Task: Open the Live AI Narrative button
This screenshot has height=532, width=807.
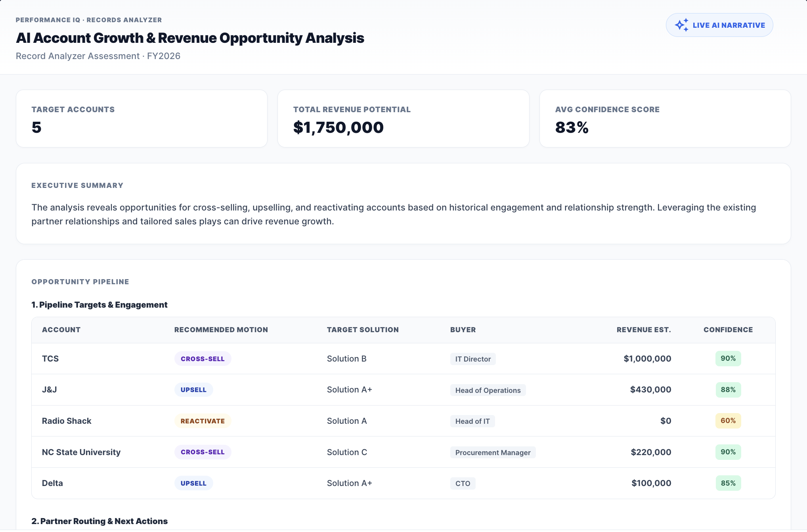Action: pos(719,25)
